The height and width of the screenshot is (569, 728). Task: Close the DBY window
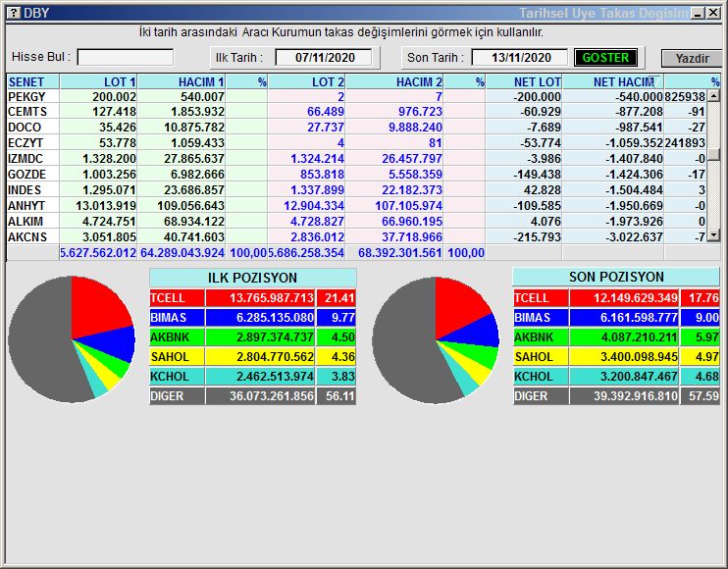pyautogui.click(x=712, y=13)
